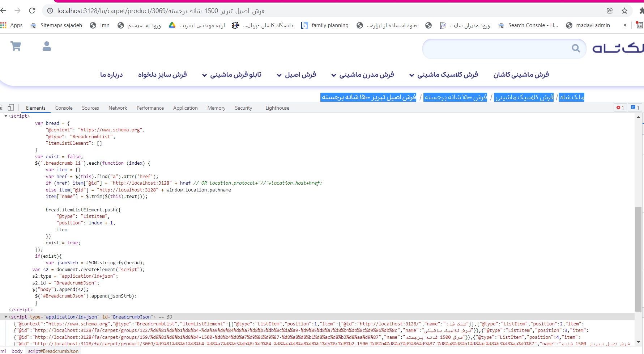Expand the فرش مدرن ماشینی menu dropdown
The height and width of the screenshot is (354, 644).
pyautogui.click(x=333, y=75)
